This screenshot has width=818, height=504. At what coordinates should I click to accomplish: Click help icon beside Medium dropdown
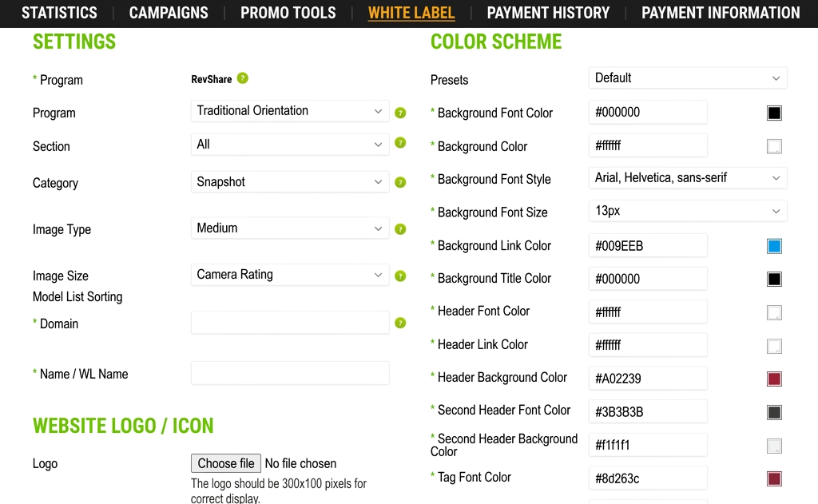point(400,229)
